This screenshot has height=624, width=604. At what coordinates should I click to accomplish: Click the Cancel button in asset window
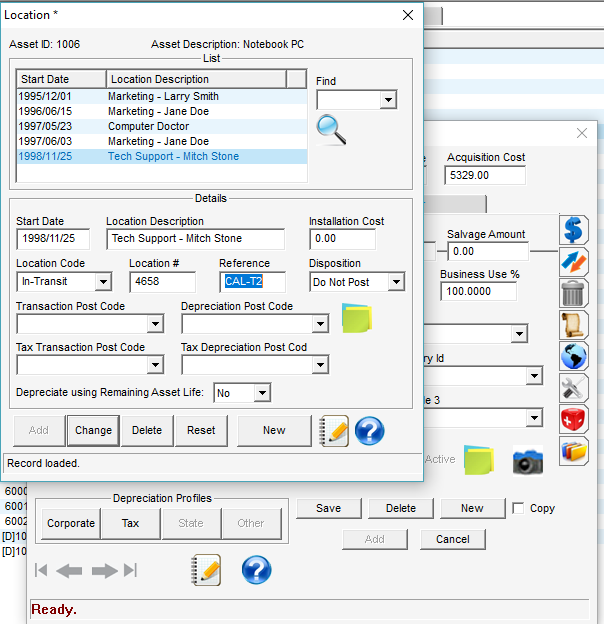point(453,539)
